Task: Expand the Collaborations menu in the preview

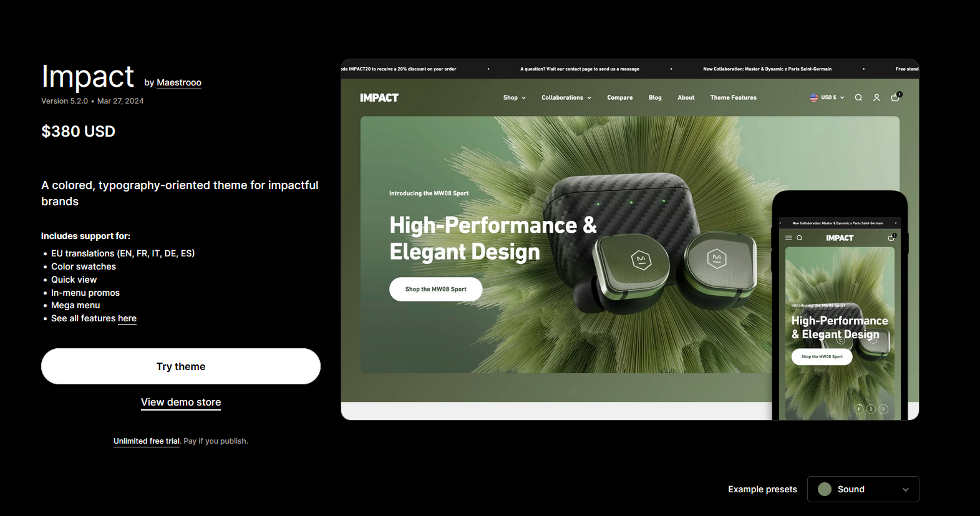Action: (566, 97)
